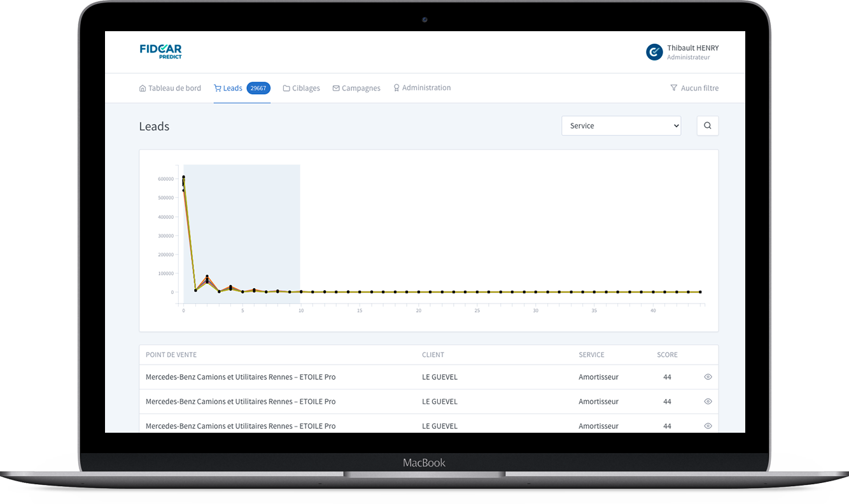This screenshot has width=849, height=504.
Task: Click the user avatar next to Thibault HENRY
Action: 654,52
